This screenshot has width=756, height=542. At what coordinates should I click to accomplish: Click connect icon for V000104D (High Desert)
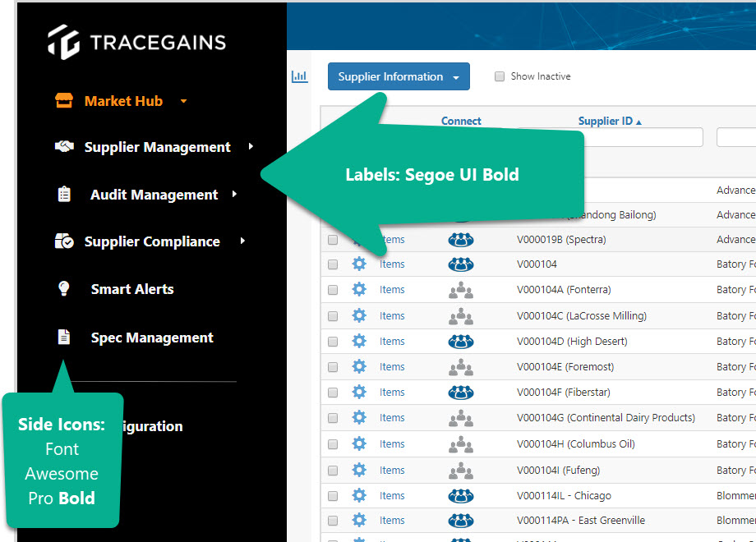(x=461, y=342)
